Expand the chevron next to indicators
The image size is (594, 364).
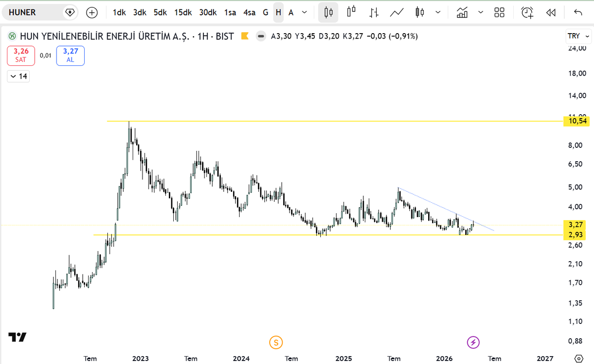click(x=480, y=12)
